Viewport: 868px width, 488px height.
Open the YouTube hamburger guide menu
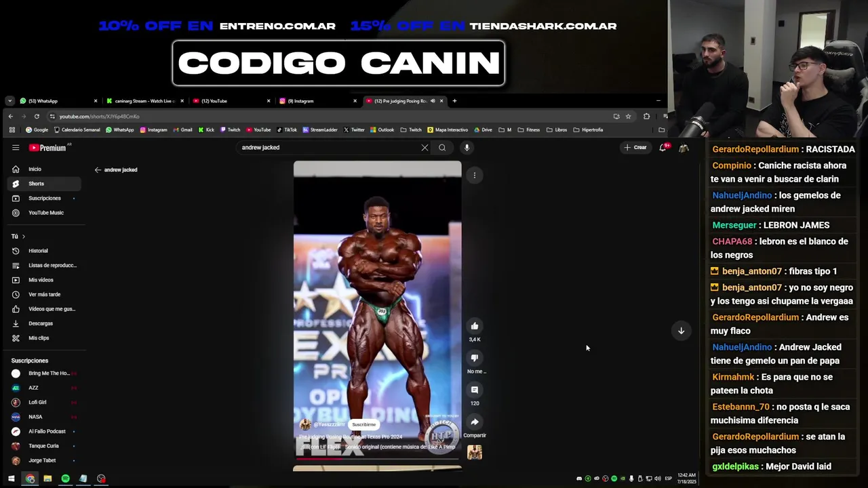[16, 147]
